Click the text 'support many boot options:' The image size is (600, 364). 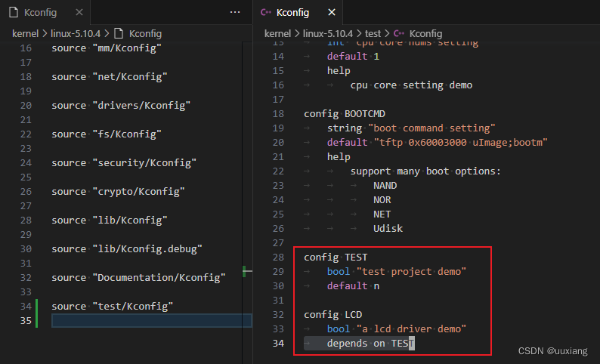(x=425, y=171)
